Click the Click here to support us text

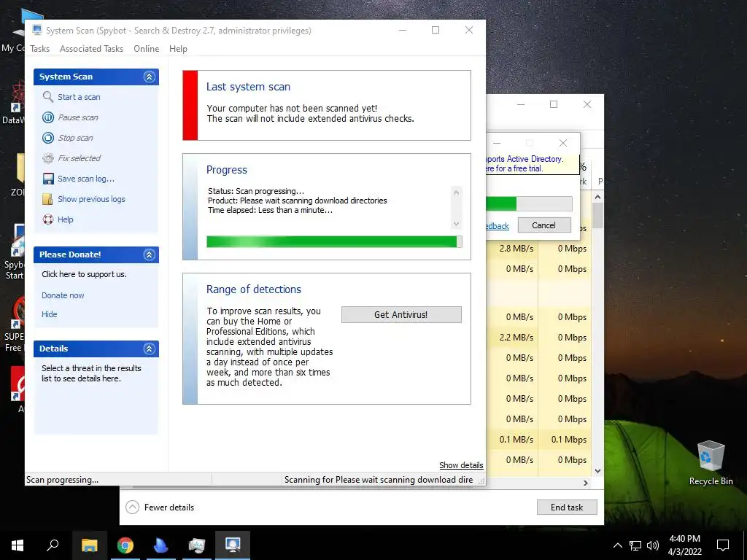pos(85,274)
